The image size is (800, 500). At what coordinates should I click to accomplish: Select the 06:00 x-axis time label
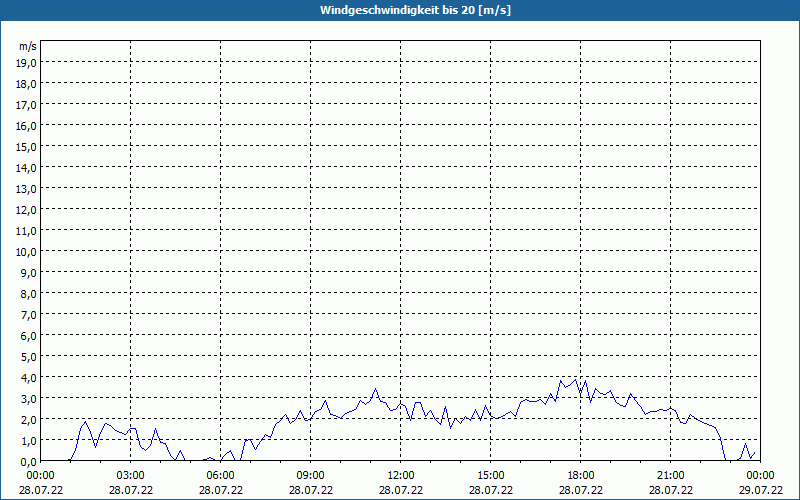pos(220,475)
